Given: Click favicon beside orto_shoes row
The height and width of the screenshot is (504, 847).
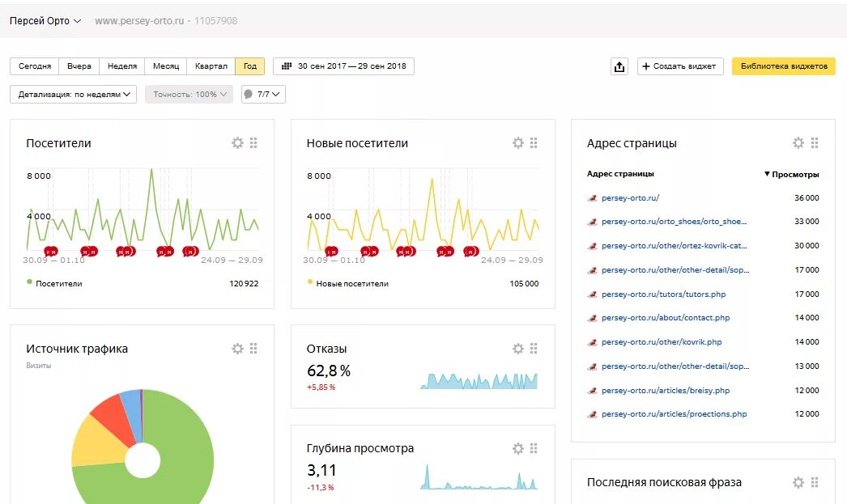Looking at the screenshot, I should [592, 222].
